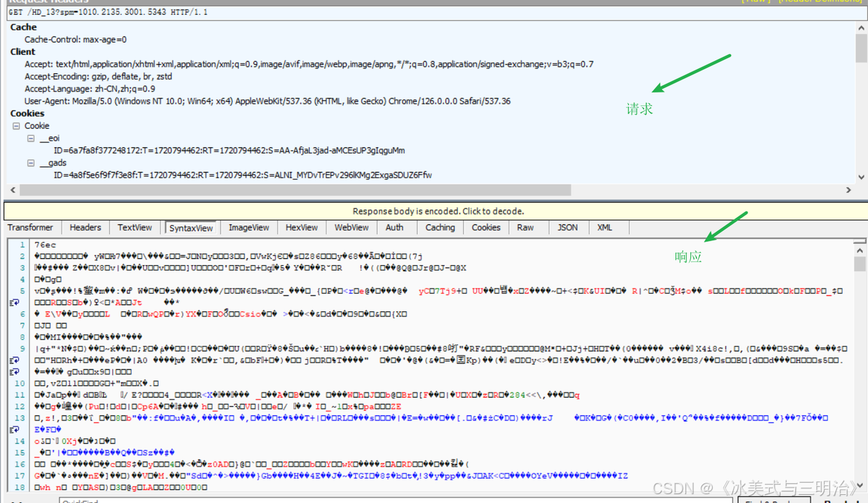Open the Auth tab
The image size is (868, 503).
(x=395, y=228)
